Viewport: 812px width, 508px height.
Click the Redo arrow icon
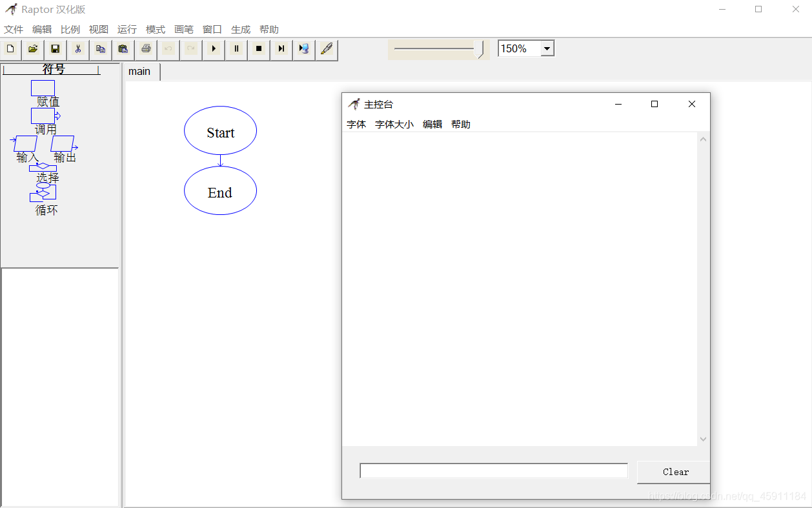tap(191, 49)
